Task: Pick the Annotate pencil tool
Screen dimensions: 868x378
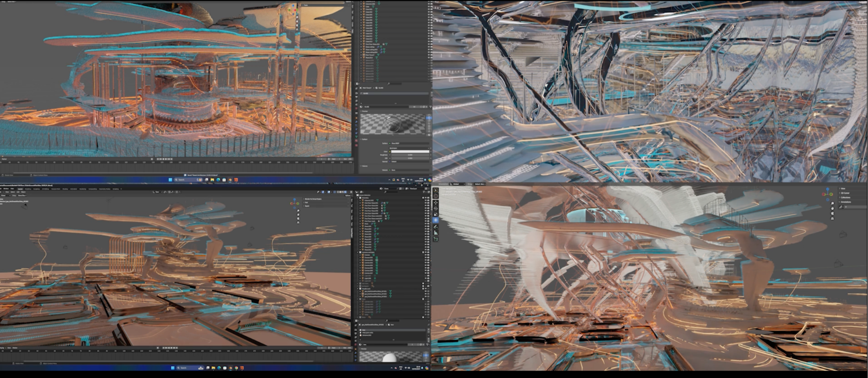Action: (436, 227)
